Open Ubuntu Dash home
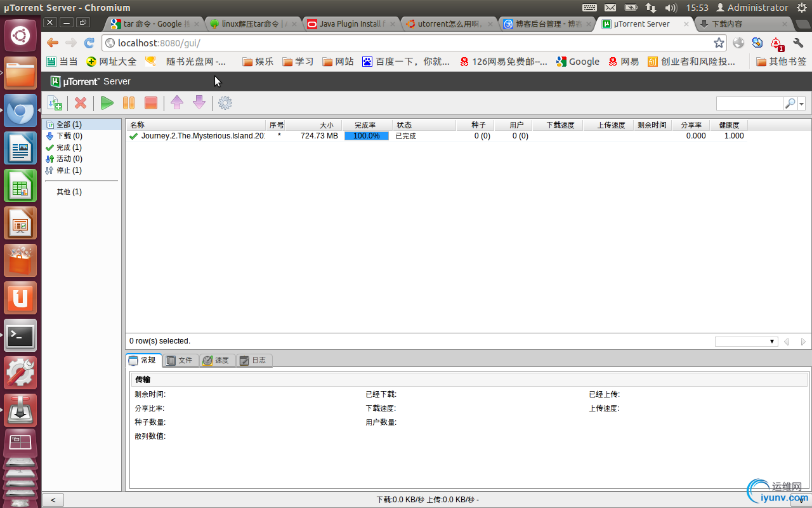Screen dimensions: 812x508 tap(21, 36)
